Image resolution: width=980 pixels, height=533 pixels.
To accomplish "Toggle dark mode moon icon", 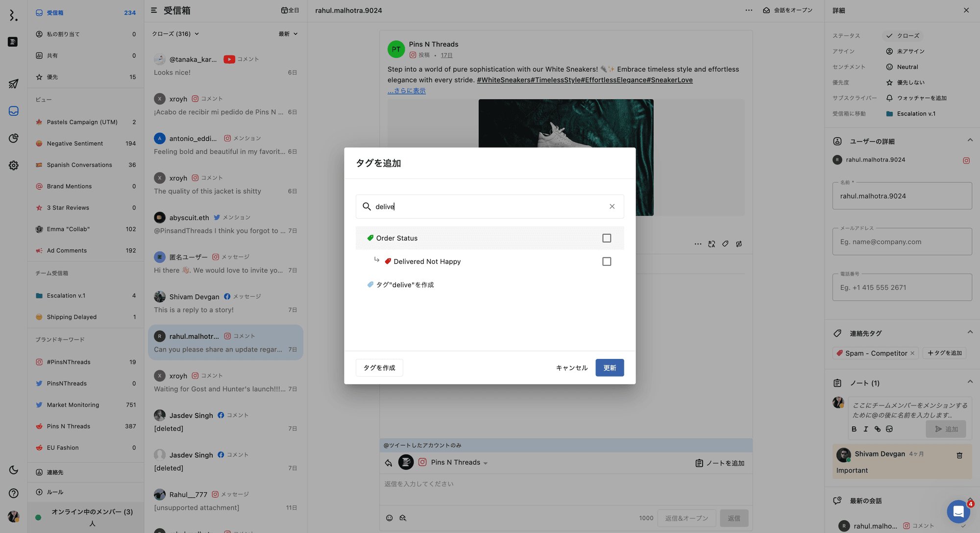I will click(13, 470).
